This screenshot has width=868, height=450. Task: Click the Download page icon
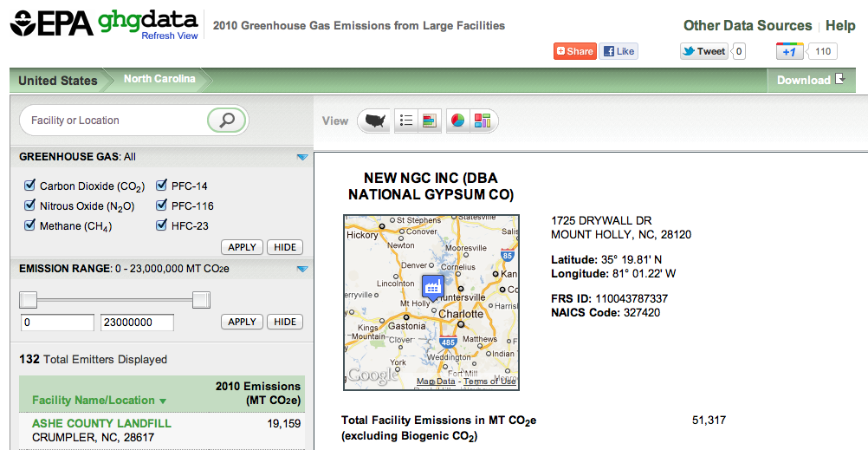839,79
